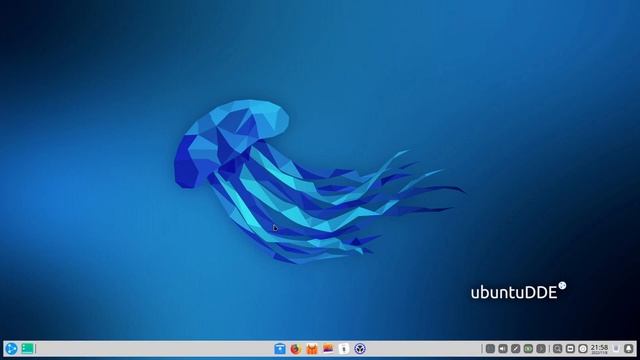This screenshot has width=640, height=360.
Task: Open the magnifier search icon in tray
Action: click(557, 349)
